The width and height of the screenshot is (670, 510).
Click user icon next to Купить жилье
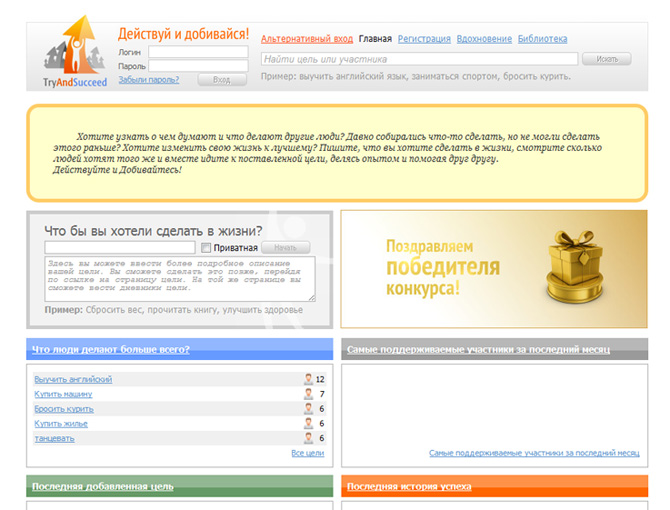308,424
